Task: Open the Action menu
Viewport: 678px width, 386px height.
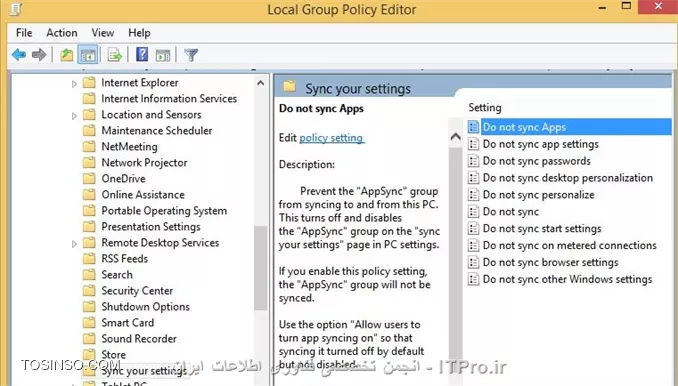Action: (x=62, y=33)
